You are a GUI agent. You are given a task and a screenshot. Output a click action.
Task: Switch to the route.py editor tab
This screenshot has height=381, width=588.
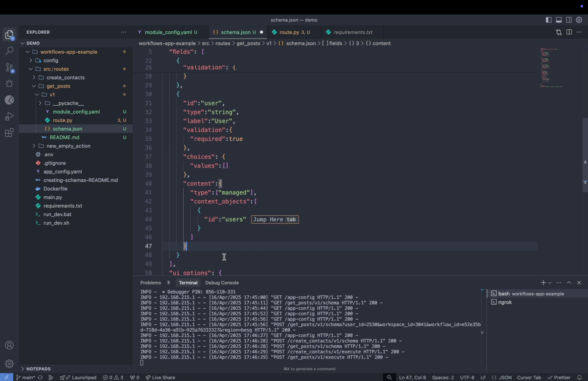click(x=289, y=32)
